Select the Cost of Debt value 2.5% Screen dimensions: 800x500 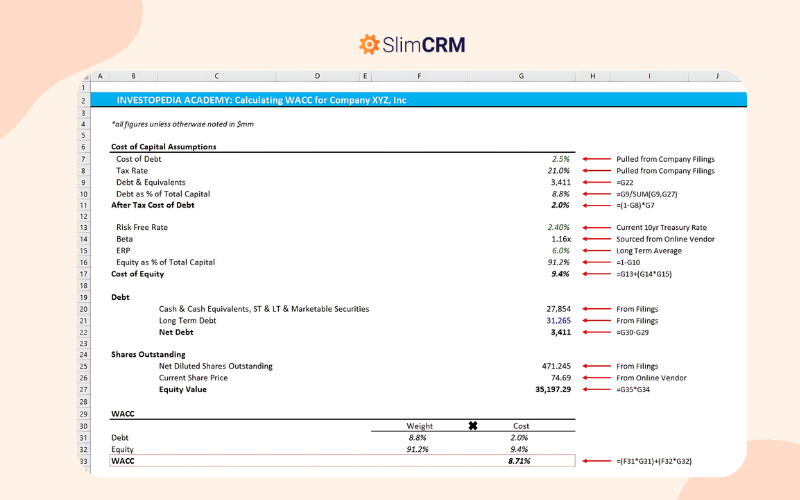[x=560, y=159]
